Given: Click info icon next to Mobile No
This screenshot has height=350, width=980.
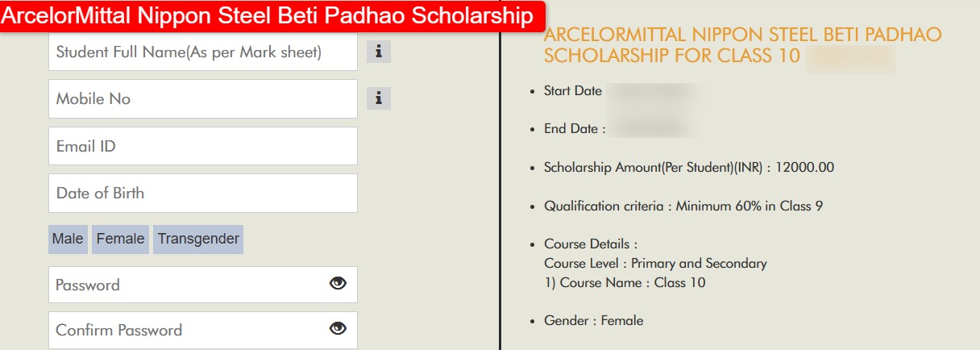Looking at the screenshot, I should (x=379, y=99).
